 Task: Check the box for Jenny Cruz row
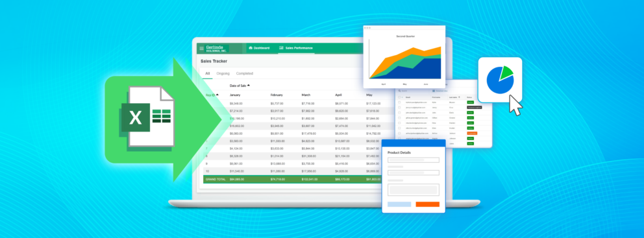(399, 108)
